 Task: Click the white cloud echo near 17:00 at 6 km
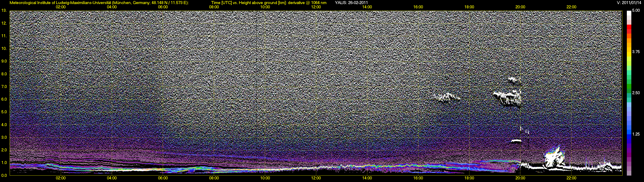tap(447, 97)
